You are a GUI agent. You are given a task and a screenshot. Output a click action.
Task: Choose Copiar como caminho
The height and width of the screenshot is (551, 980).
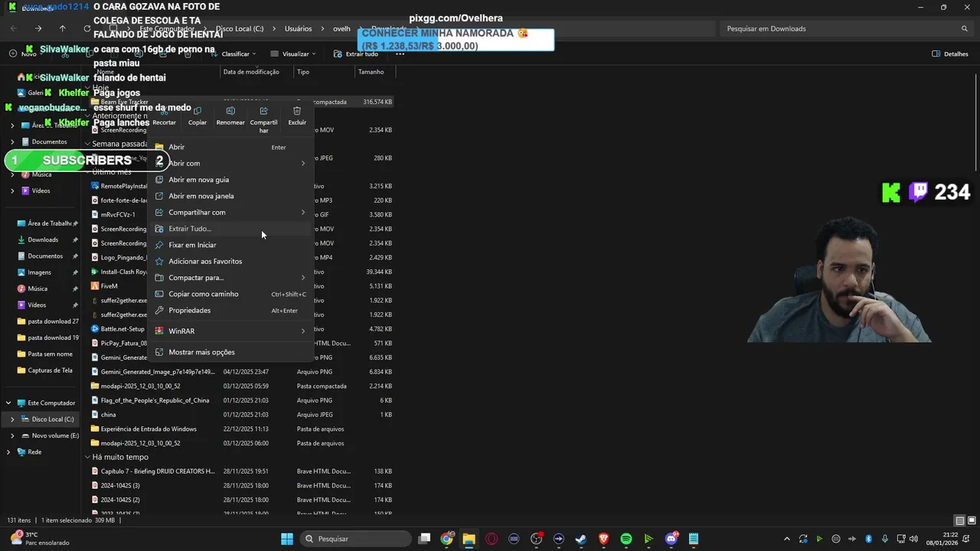(x=230, y=294)
